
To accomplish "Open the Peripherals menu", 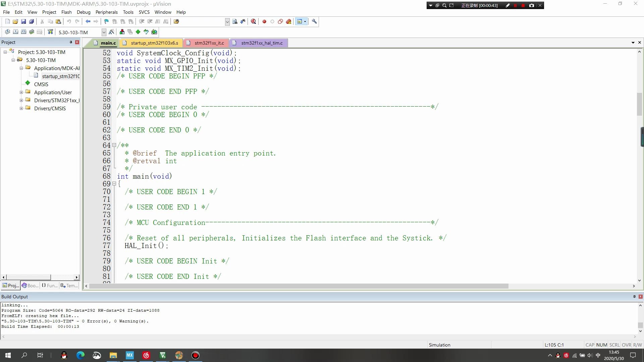I will [106, 12].
